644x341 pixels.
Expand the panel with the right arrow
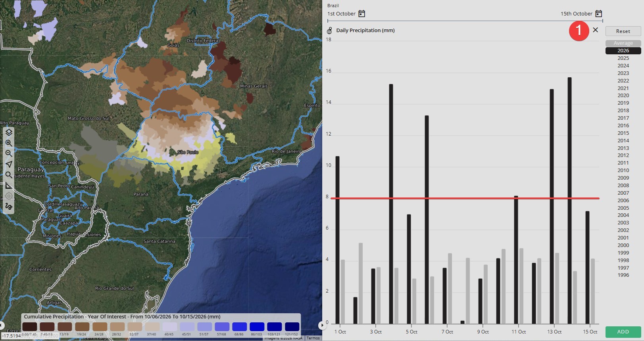tap(321, 326)
